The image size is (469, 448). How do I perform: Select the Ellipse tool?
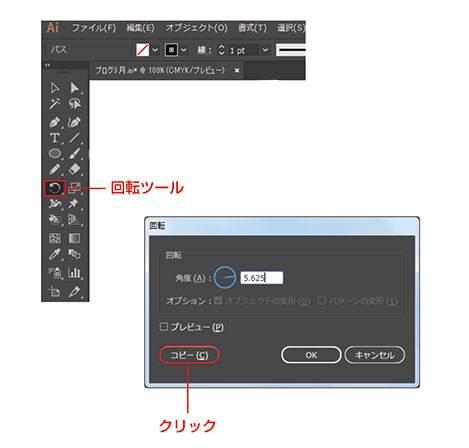55,153
